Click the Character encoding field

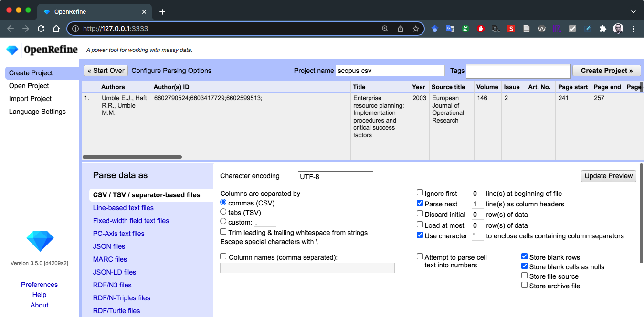click(335, 176)
